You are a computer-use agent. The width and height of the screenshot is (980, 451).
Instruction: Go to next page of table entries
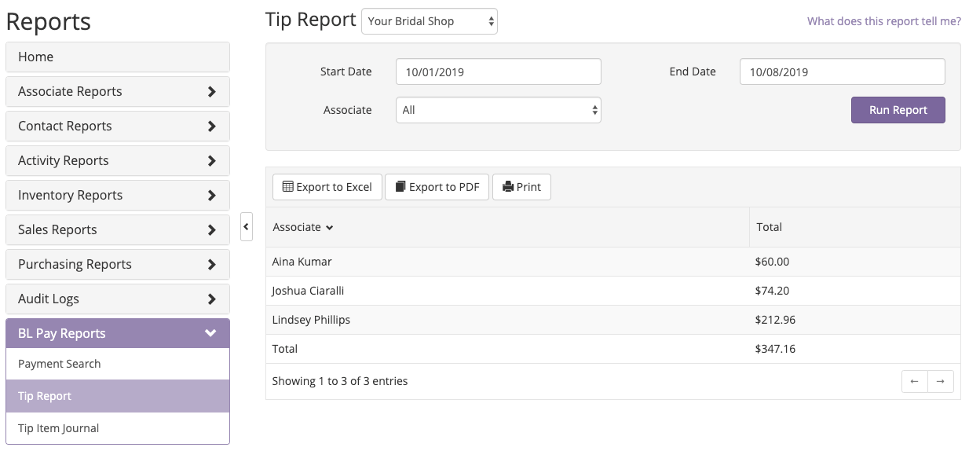pos(941,382)
